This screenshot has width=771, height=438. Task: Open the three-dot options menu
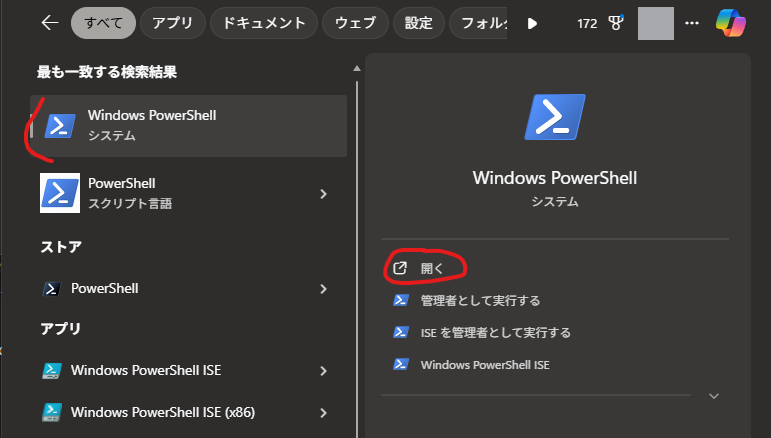(x=692, y=23)
